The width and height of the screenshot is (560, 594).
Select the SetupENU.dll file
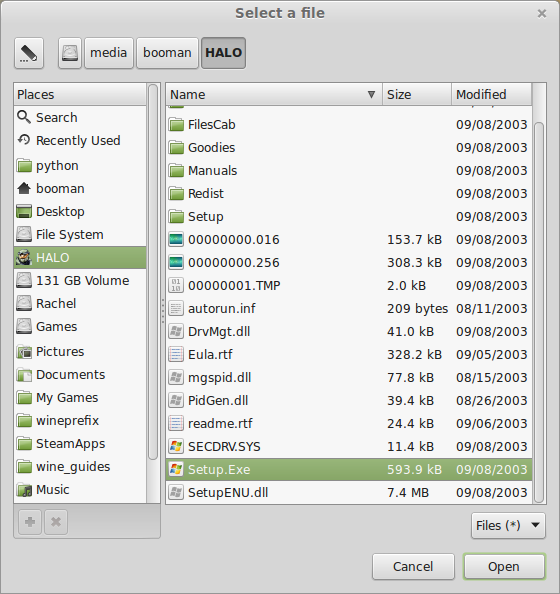point(349,492)
